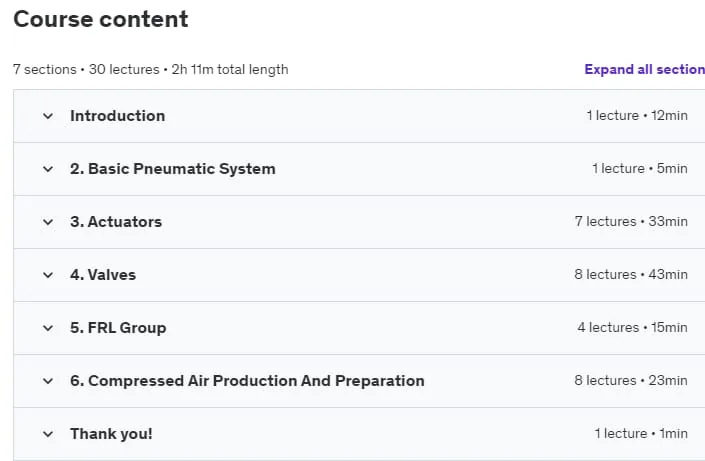Select the Thank you! section title
Viewport: 705px width, 461px height.
point(112,434)
